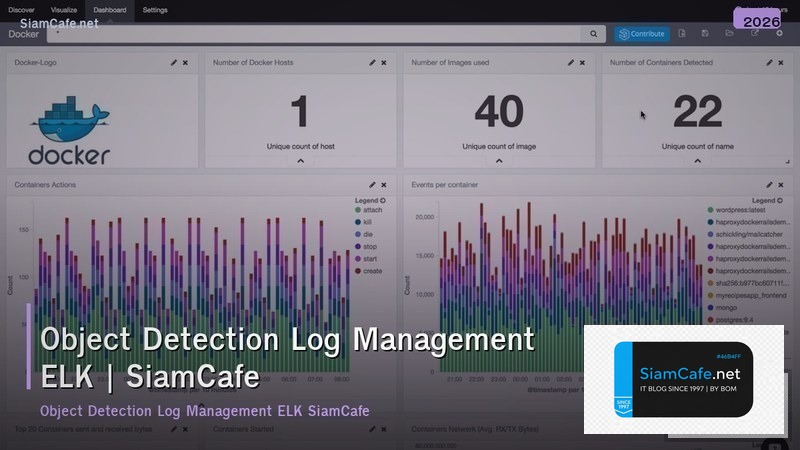Toggle the Events per container legend
The width and height of the screenshot is (800, 450).
(767, 201)
